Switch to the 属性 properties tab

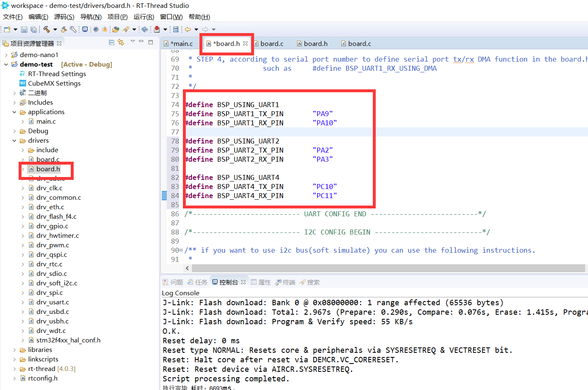[x=261, y=282]
